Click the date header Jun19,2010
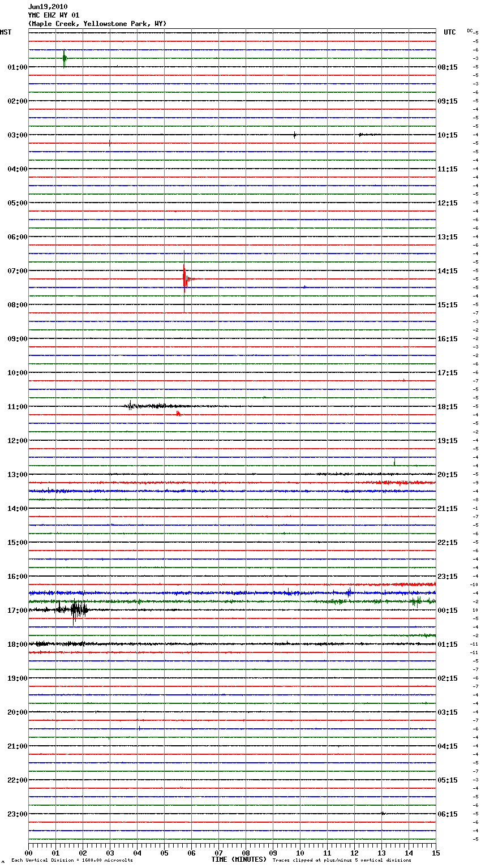This screenshot has width=481, height=868. [48, 7]
